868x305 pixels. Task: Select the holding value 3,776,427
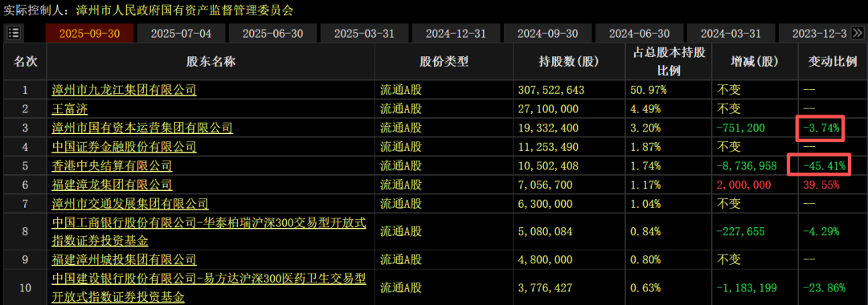point(545,287)
